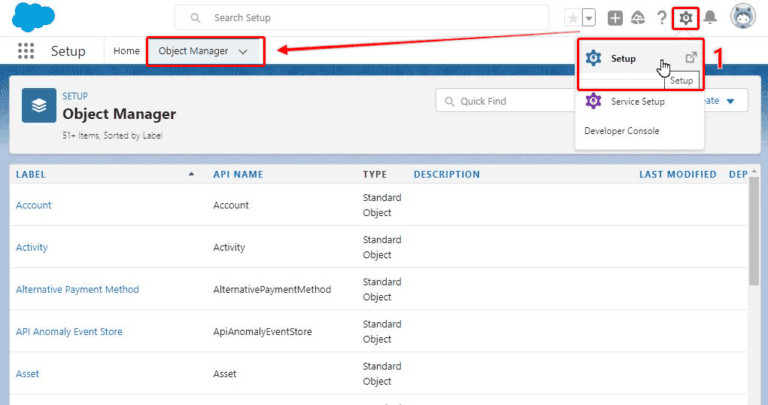Expand the Object Manager tab chevron

[x=243, y=51]
